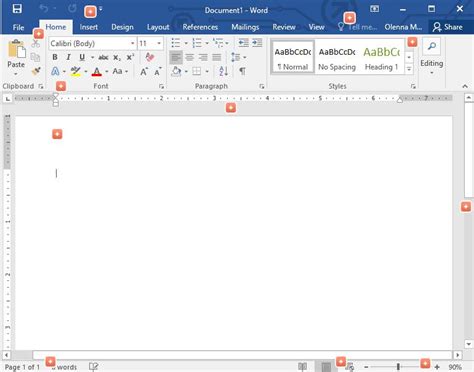Toggle Show/Hide paragraph marks
This screenshot has width=474, height=372.
[x=242, y=71]
